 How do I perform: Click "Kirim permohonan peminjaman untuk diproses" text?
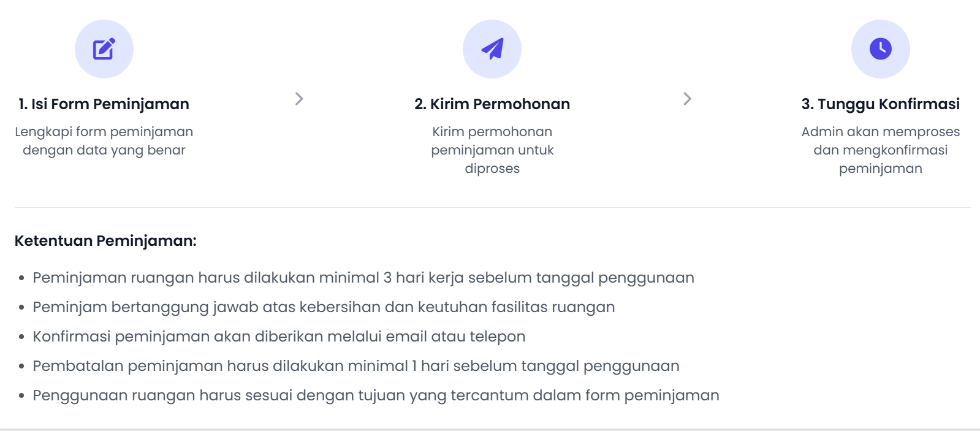tap(492, 150)
